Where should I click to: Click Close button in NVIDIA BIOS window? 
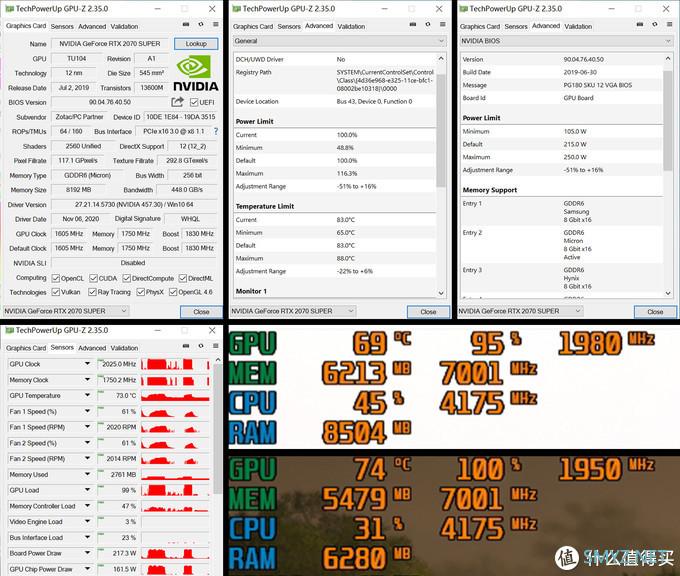(x=655, y=311)
